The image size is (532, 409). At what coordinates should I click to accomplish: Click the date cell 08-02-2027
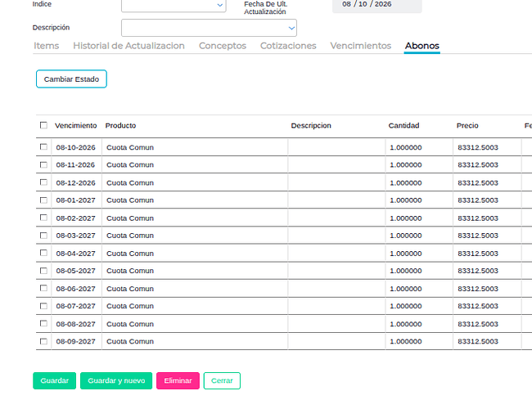(x=75, y=218)
